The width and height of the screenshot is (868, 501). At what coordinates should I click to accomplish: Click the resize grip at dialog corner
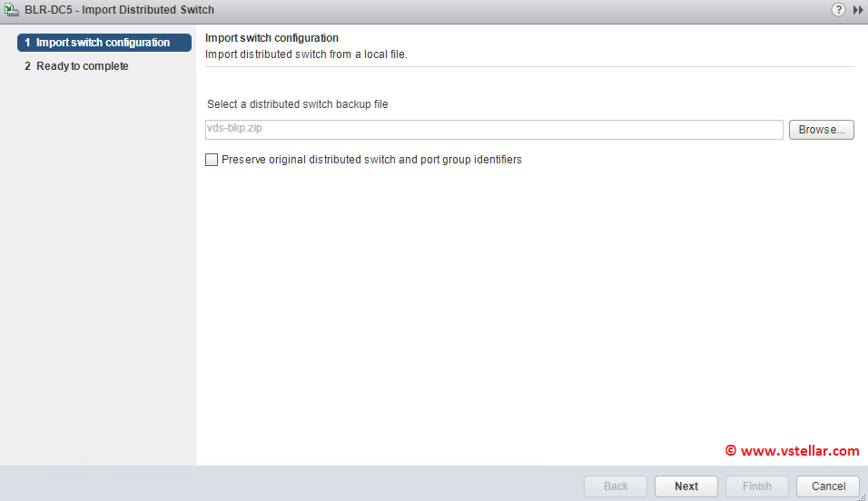tap(863, 496)
